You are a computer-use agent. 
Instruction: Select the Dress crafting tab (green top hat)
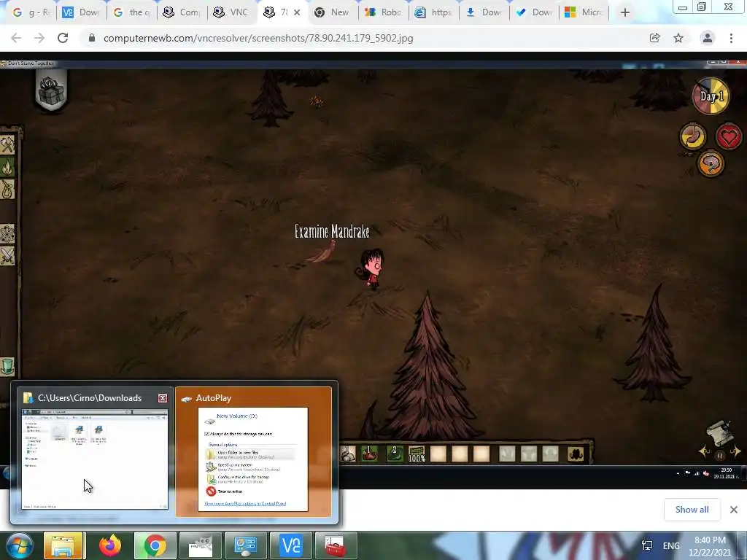tap(7, 367)
